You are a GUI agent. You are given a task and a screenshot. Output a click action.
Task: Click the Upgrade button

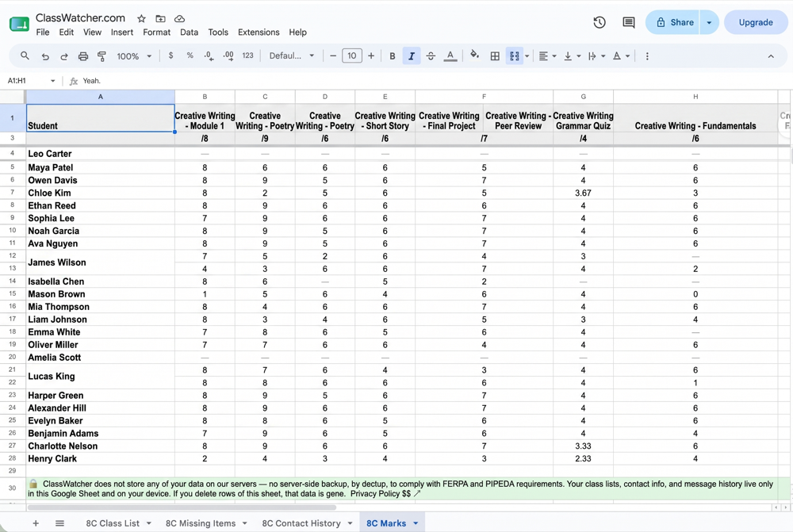[x=756, y=22]
